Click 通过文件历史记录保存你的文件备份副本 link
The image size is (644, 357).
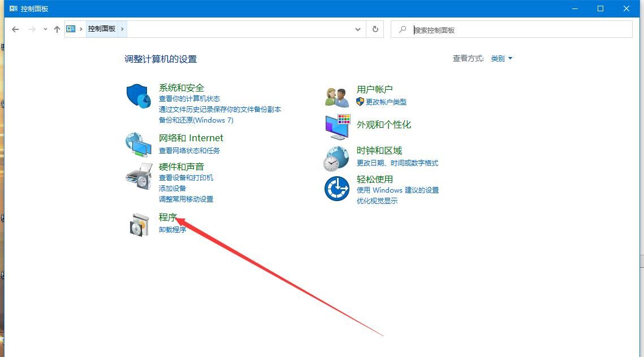(x=220, y=110)
